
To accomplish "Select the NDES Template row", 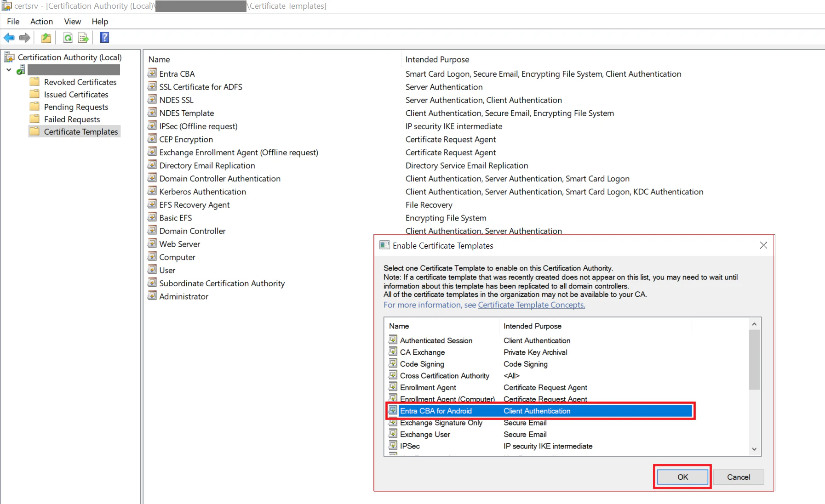I will tap(186, 113).
